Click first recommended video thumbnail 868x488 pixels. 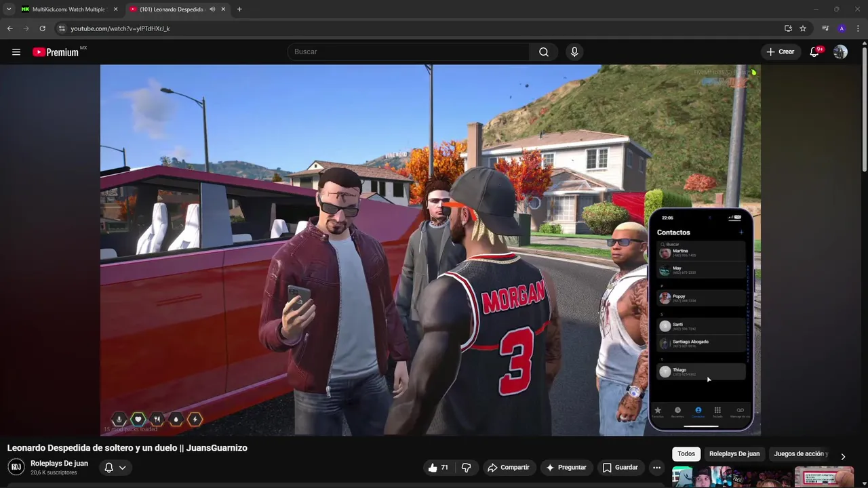732,477
